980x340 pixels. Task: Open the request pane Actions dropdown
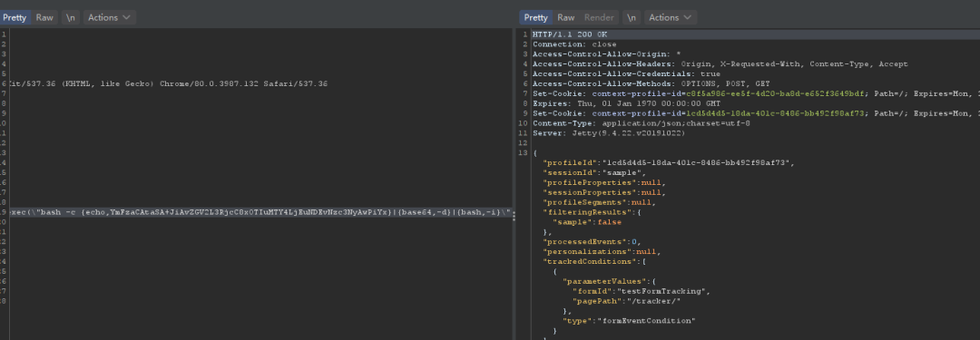[x=110, y=17]
